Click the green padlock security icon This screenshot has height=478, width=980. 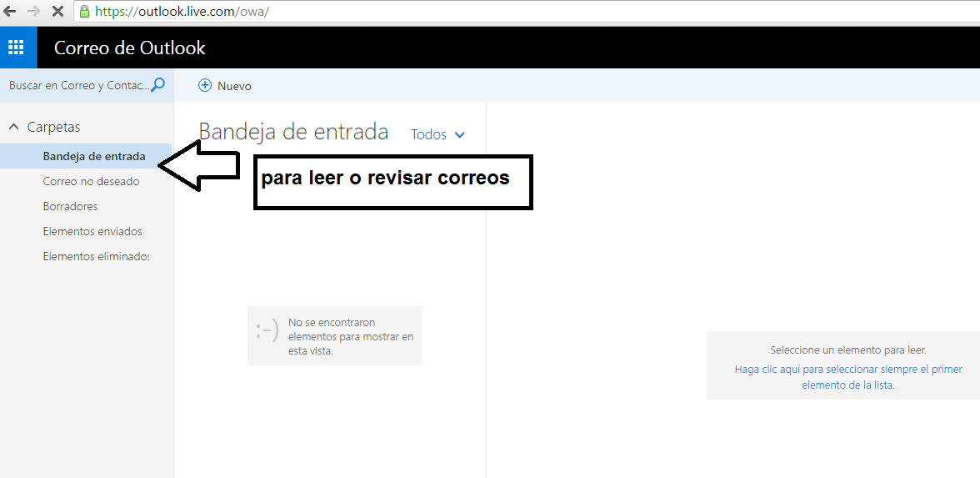tap(83, 12)
